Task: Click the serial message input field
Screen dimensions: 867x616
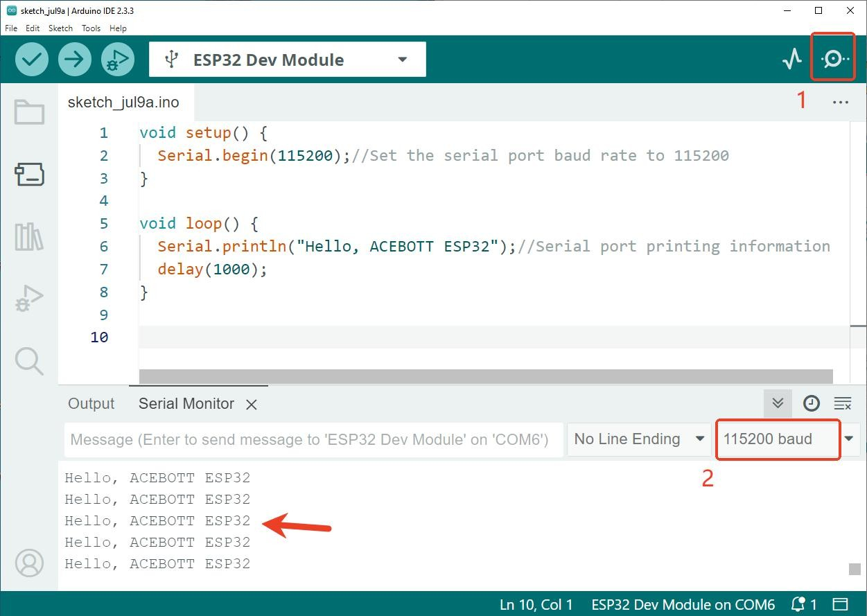Action: click(x=313, y=439)
